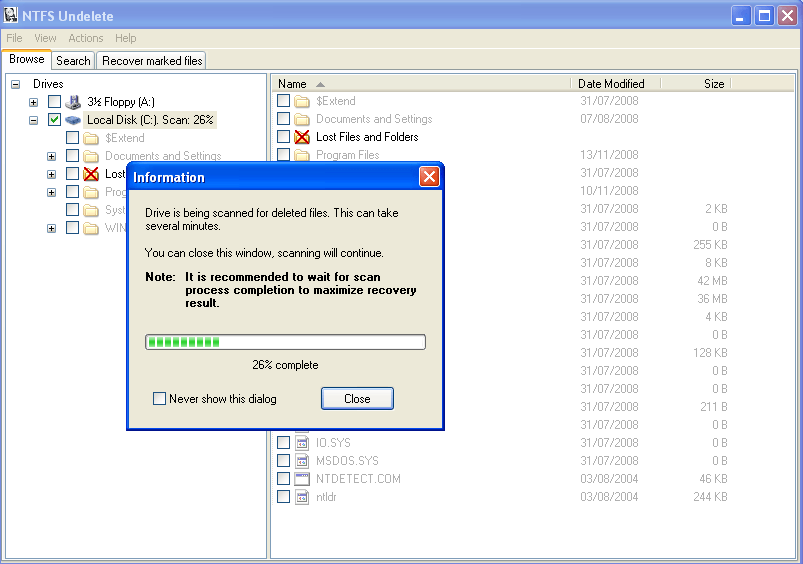Click the Lost files red-X icon in tree
This screenshot has height=564, width=803.
pos(91,174)
